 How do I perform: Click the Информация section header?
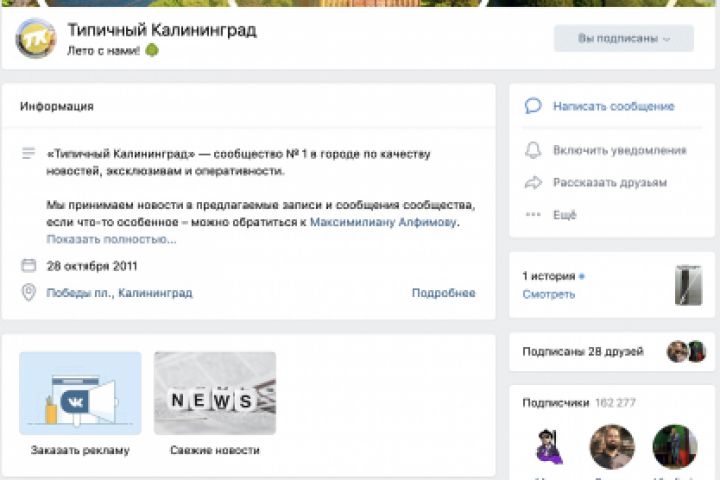pos(57,107)
